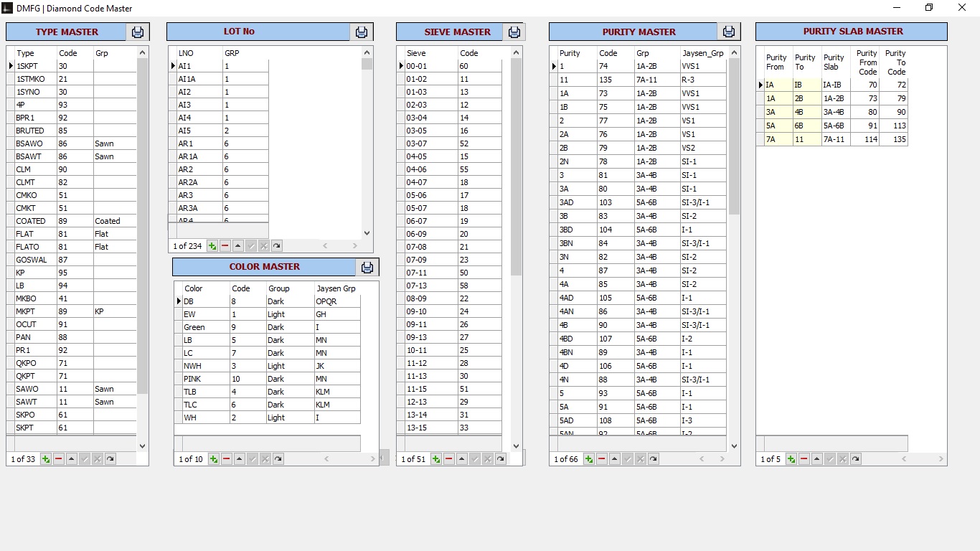Click the TYPE MASTER header label
Image resolution: width=980 pixels, height=551 pixels.
click(67, 32)
